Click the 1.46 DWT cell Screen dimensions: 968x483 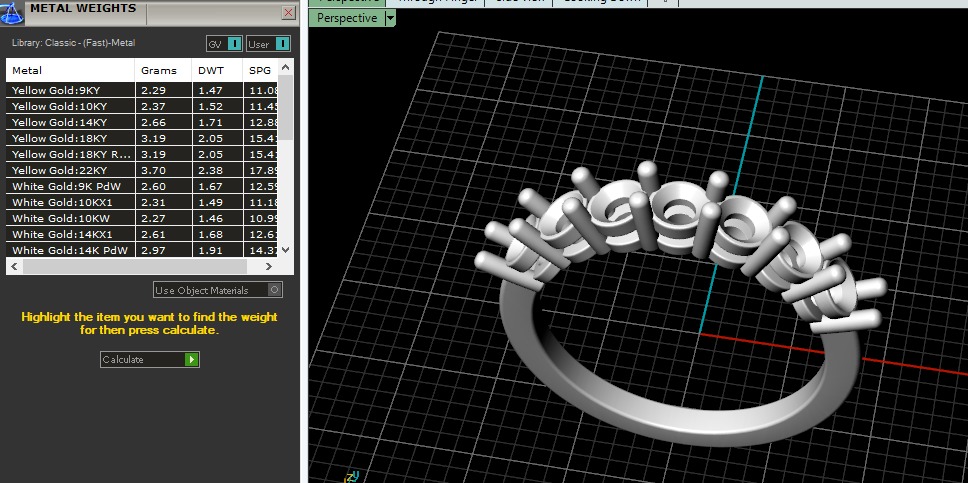217,219
